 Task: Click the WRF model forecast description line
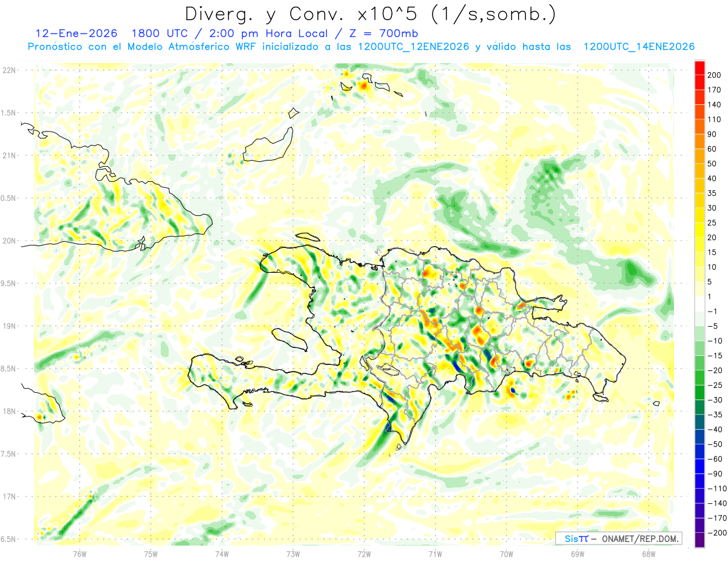(x=361, y=47)
